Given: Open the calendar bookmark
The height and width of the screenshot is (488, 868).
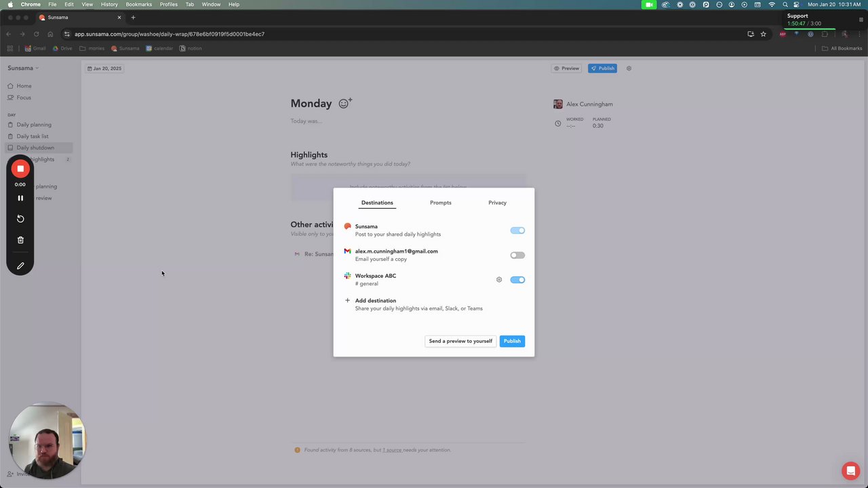Looking at the screenshot, I should pyautogui.click(x=159, y=48).
